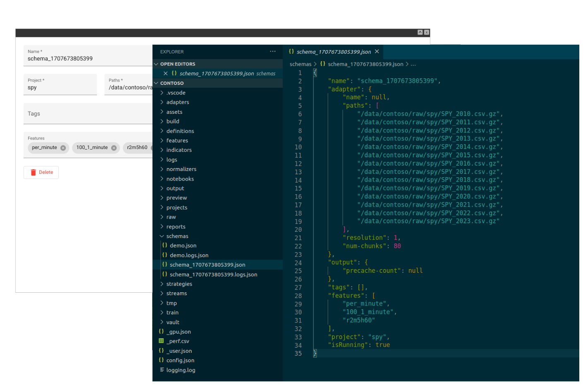The image size is (588, 390).
Task: Expand the features folder
Action: (x=177, y=140)
